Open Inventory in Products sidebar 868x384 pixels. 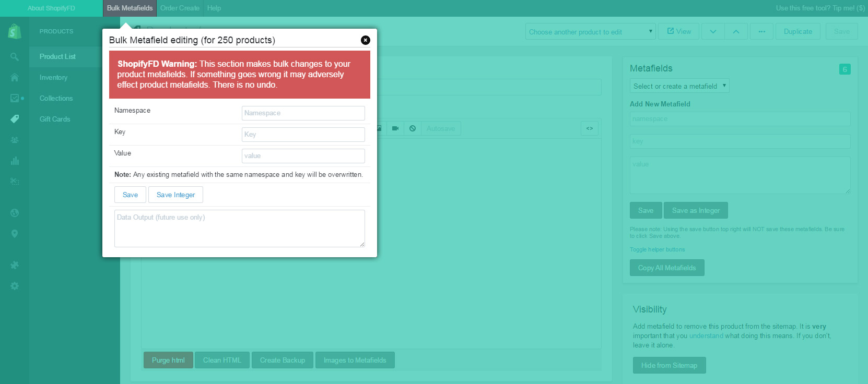[53, 77]
